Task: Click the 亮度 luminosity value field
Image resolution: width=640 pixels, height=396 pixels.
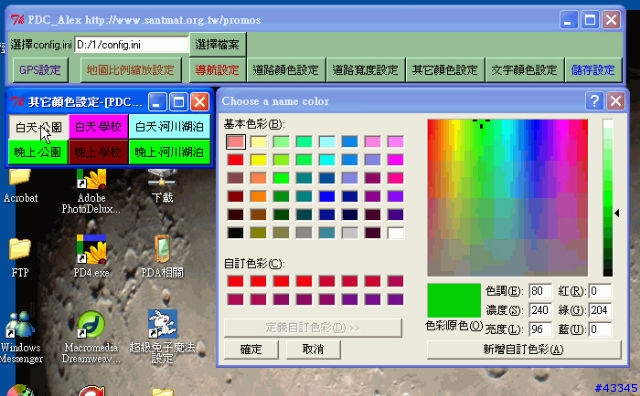Action: [x=540, y=329]
